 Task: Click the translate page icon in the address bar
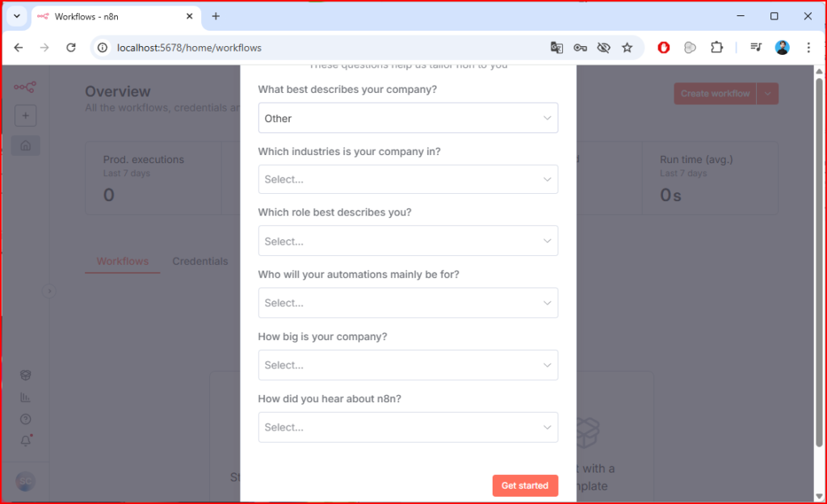556,48
